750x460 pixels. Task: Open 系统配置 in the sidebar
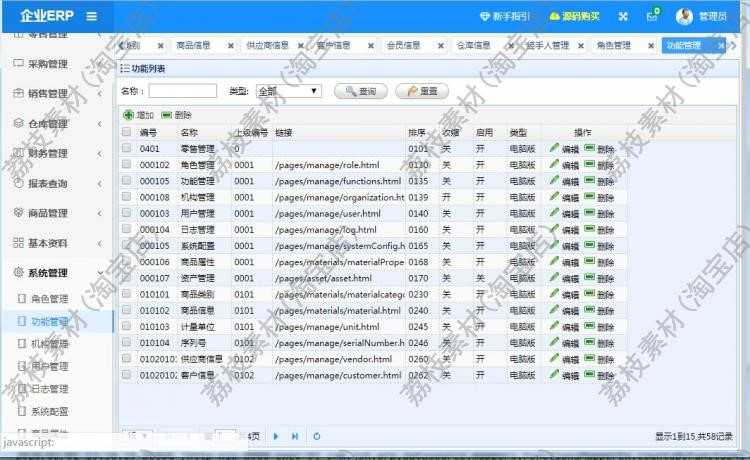[x=49, y=411]
